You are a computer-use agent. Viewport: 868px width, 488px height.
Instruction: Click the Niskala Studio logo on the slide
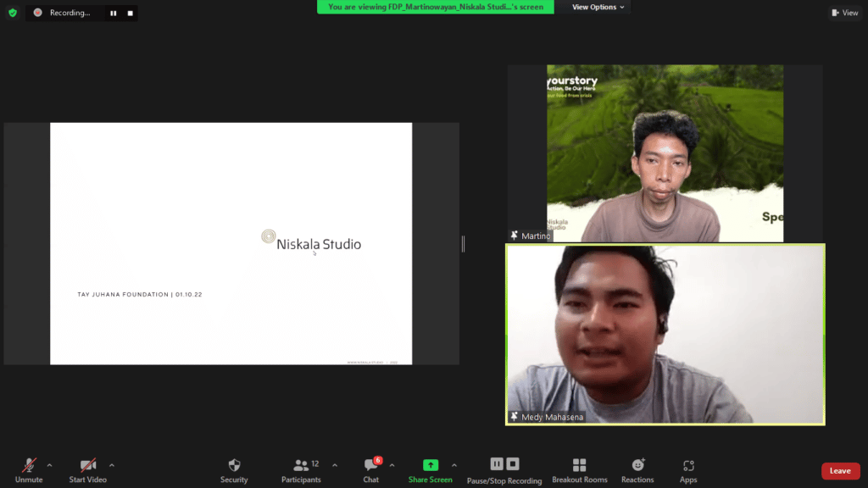point(311,241)
